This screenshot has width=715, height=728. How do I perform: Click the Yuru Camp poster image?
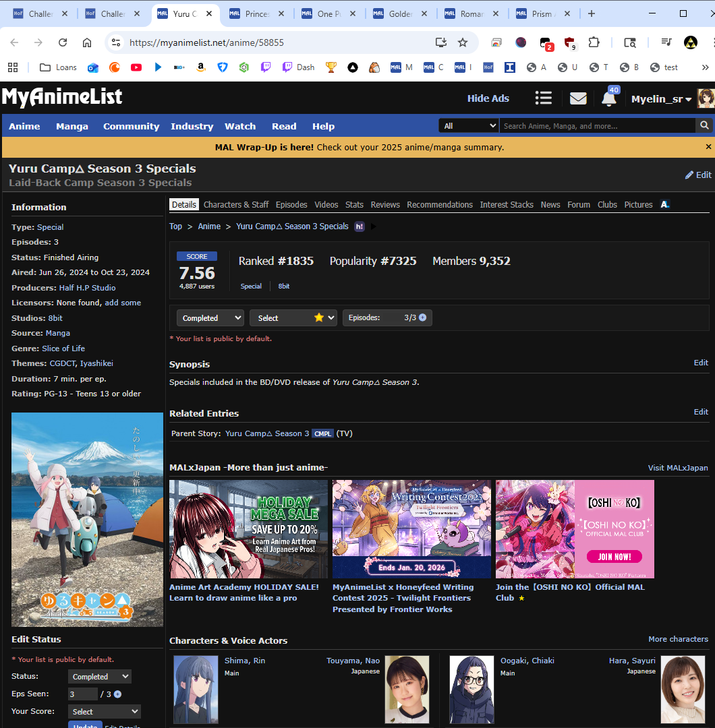pyautogui.click(x=87, y=520)
